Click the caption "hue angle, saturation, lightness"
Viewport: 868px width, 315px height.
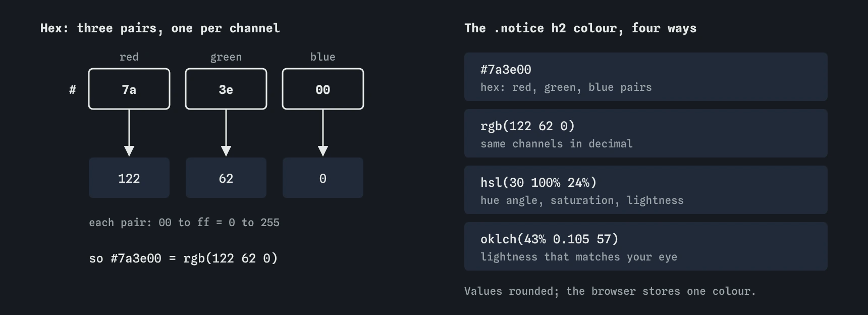[x=582, y=200]
